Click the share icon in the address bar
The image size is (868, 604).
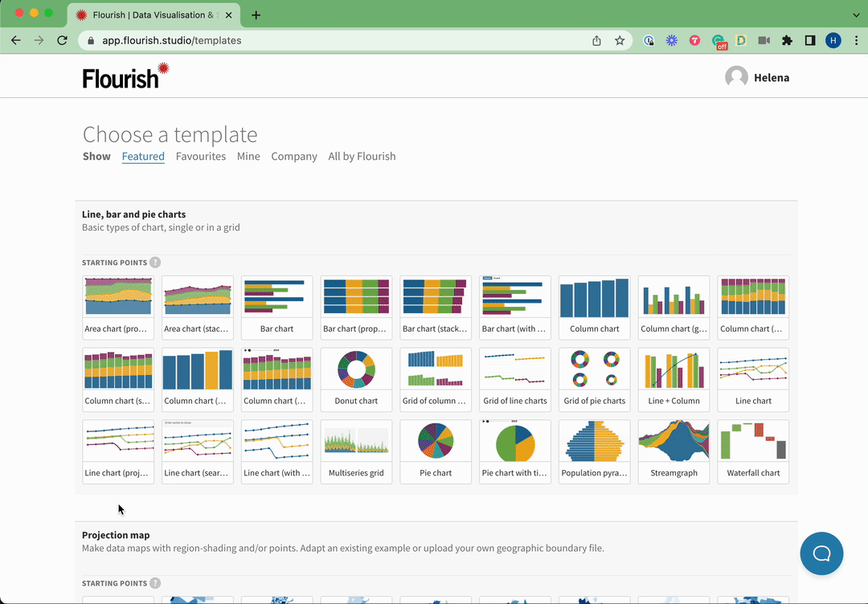596,40
